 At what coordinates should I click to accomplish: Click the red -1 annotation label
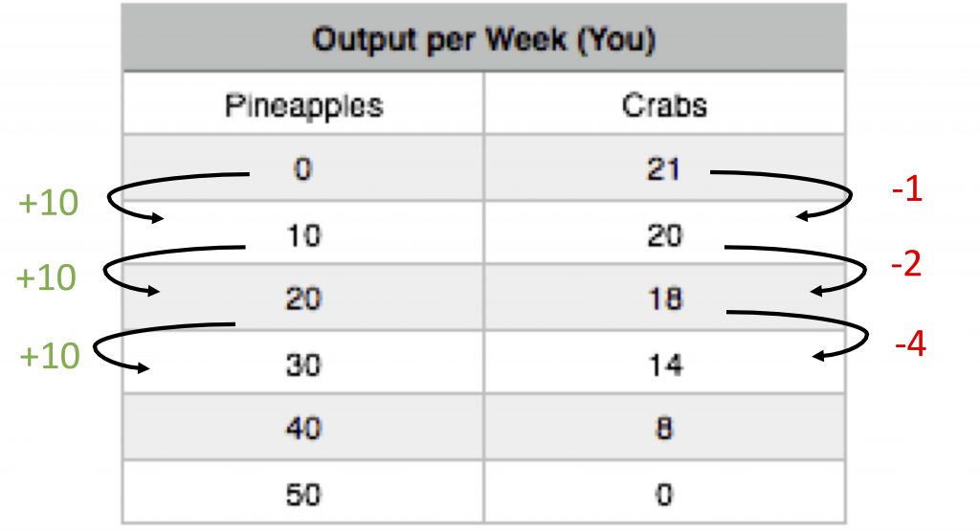pos(904,191)
